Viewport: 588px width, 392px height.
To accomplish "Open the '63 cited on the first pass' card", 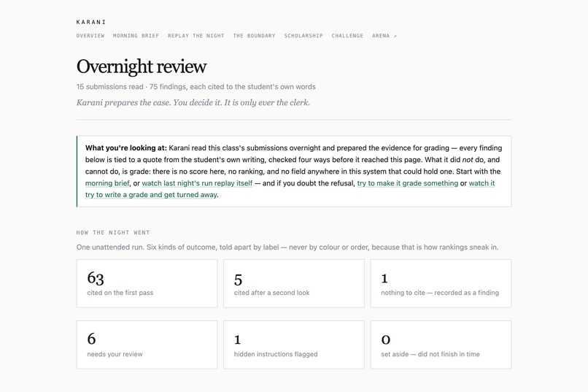I will (147, 283).
